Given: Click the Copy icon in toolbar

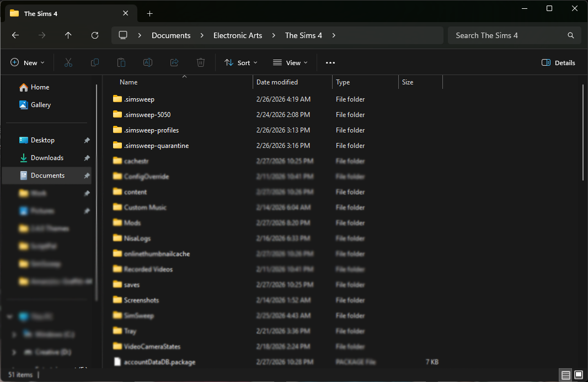Looking at the screenshot, I should click(95, 63).
